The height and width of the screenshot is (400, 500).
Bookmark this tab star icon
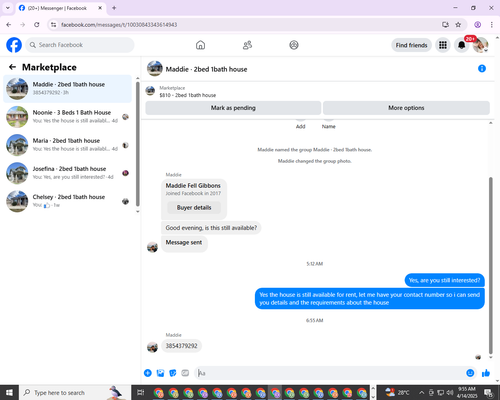coord(458,25)
